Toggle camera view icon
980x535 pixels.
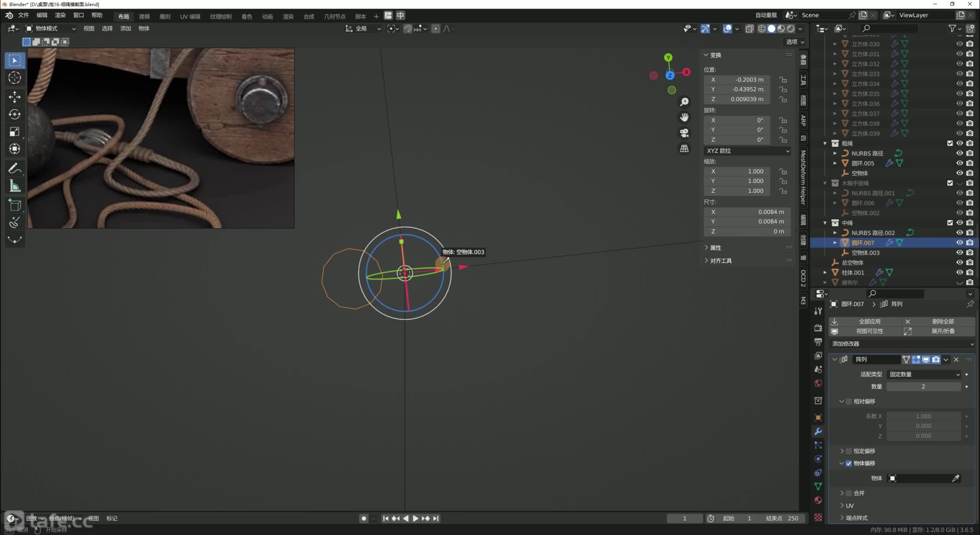(x=684, y=133)
